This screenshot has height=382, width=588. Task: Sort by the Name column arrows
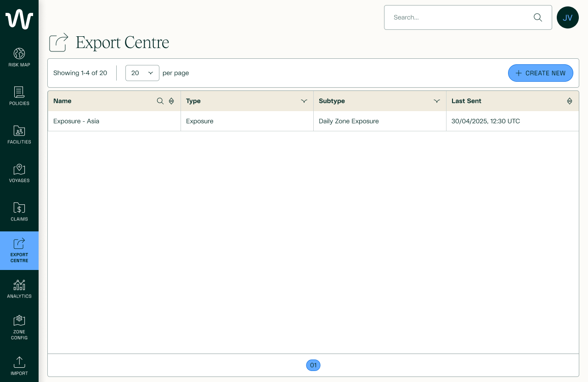point(171,101)
